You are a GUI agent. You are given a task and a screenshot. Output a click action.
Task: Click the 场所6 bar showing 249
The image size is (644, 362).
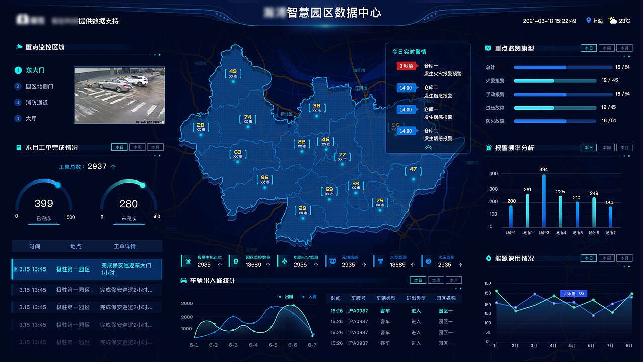click(594, 212)
